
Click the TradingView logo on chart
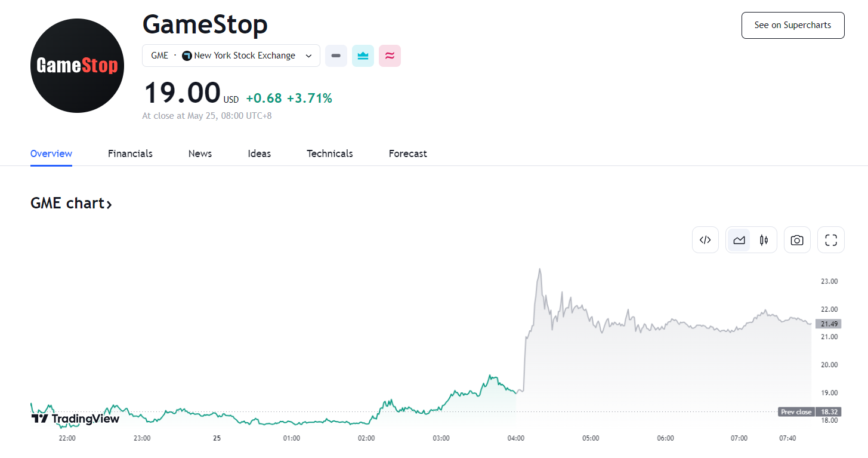75,419
